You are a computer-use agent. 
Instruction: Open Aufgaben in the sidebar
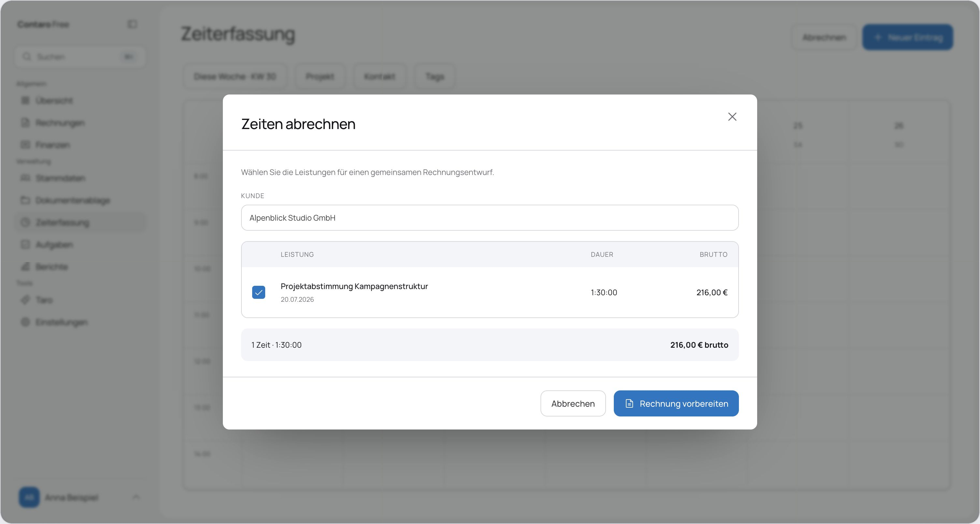pos(80,244)
